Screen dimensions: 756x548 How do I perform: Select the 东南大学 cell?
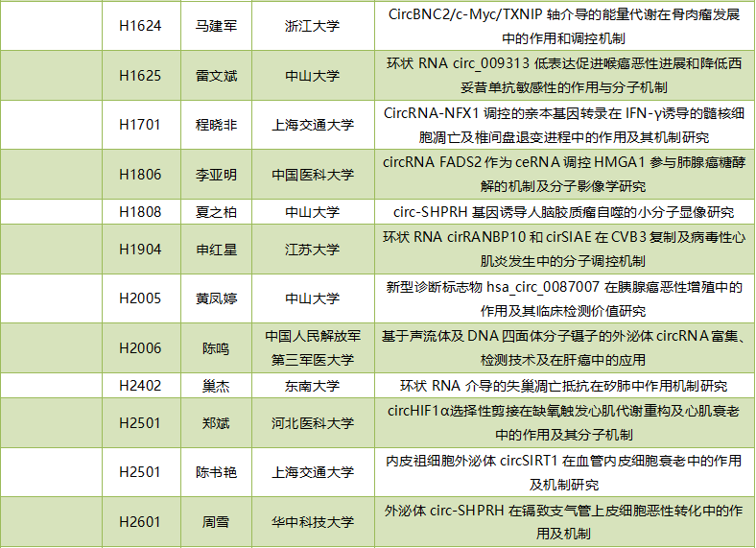[x=313, y=386]
